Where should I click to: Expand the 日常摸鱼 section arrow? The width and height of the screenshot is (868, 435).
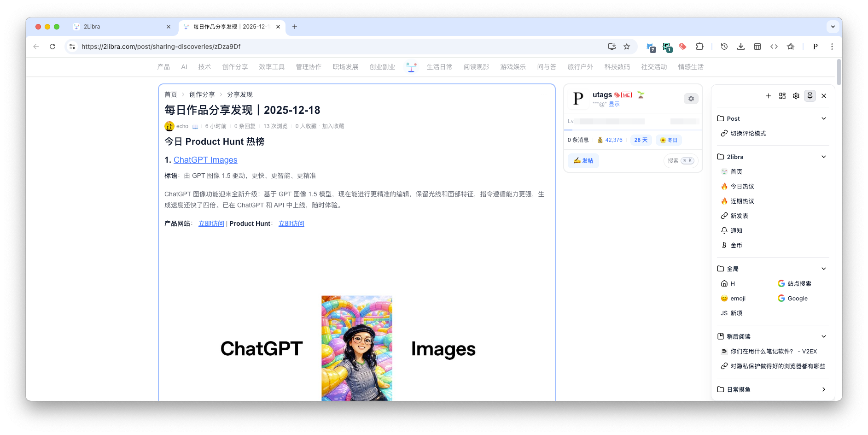pos(824,389)
